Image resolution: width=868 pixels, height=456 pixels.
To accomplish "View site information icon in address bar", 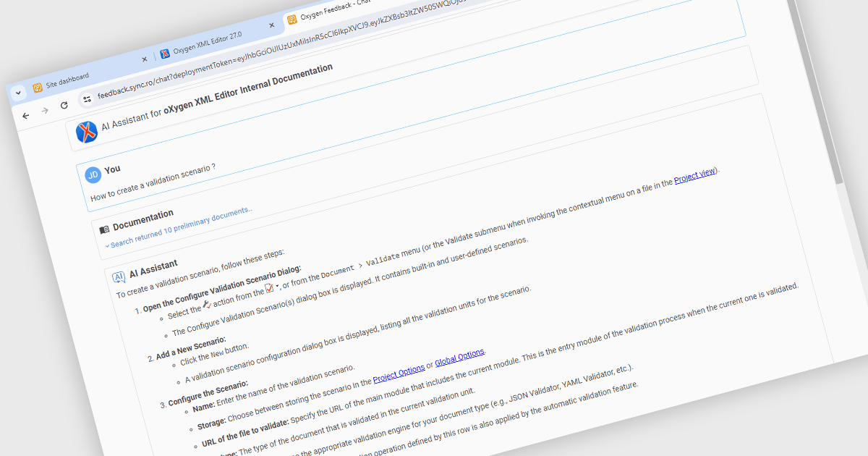I will [x=88, y=98].
